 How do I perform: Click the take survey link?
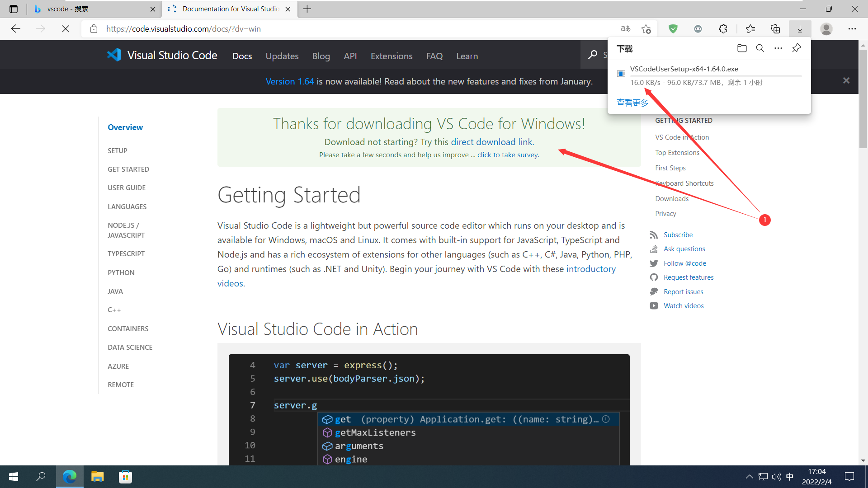pos(508,155)
